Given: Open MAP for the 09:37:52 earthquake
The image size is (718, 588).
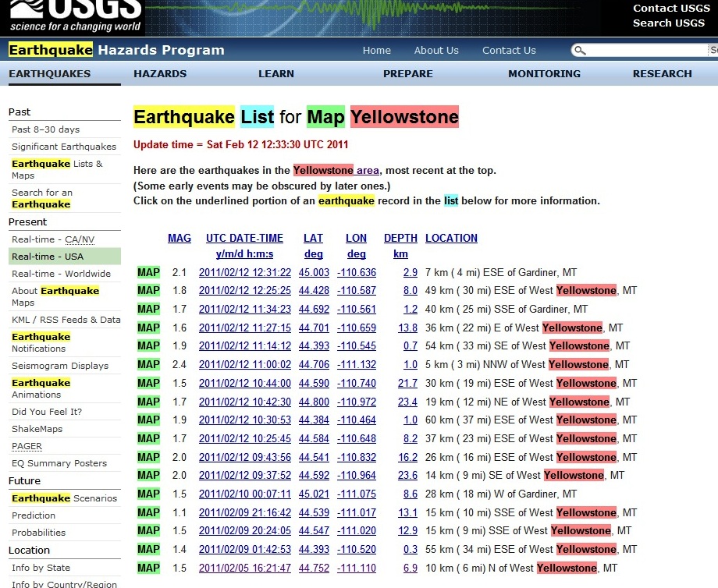Looking at the screenshot, I should pos(149,476).
